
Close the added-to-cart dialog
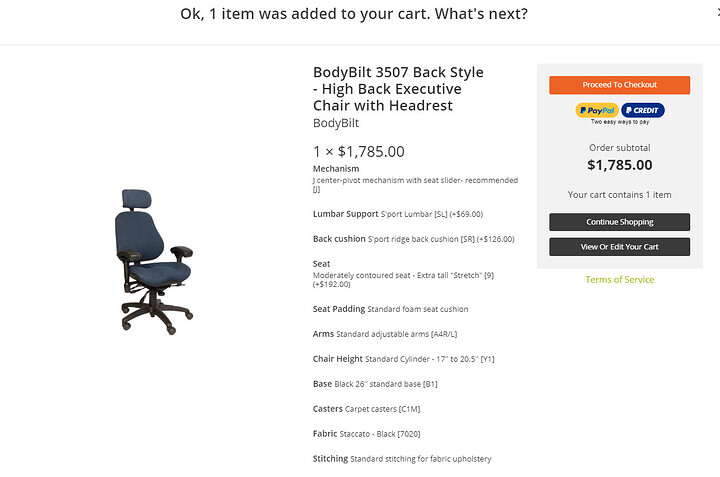718,13
